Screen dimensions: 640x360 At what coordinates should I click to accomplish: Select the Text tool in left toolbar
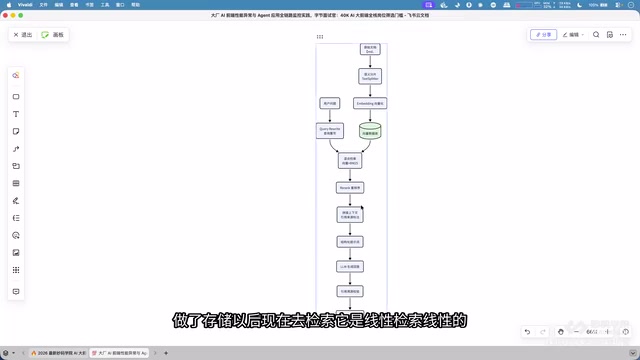[16, 114]
